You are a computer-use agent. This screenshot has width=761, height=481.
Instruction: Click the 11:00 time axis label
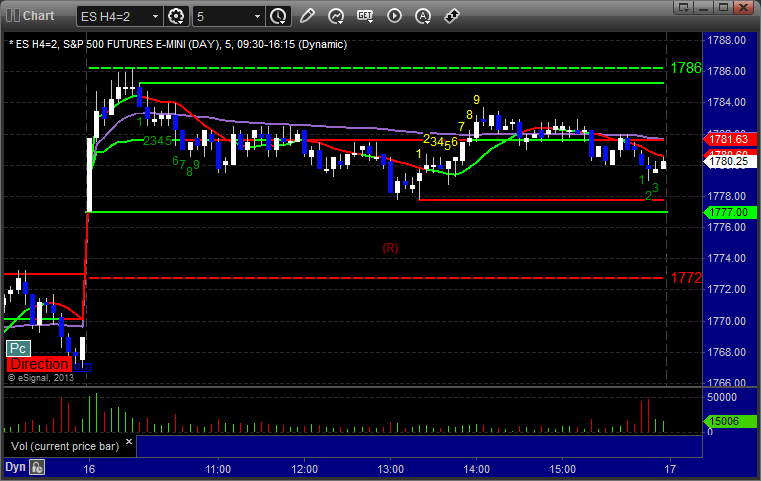218,469
